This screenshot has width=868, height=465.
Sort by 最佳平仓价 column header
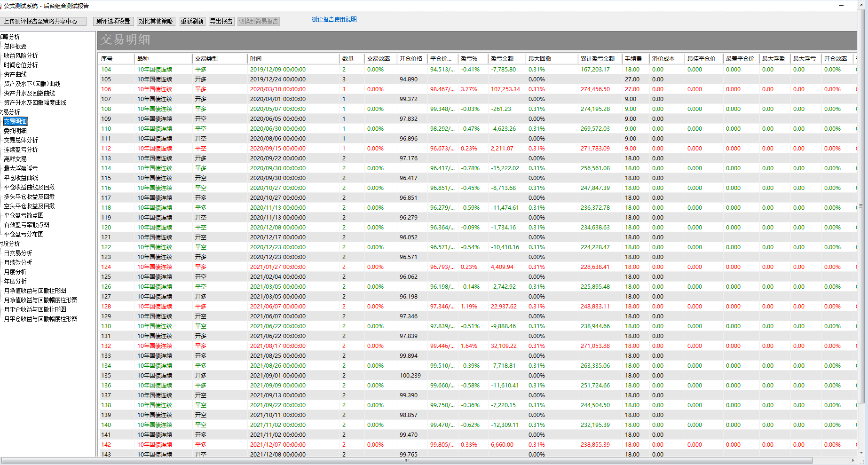(x=704, y=59)
